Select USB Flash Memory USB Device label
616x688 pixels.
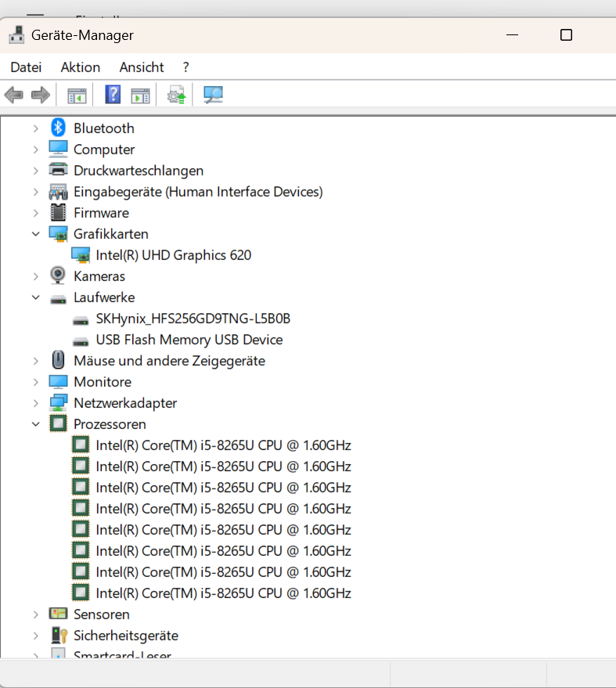(189, 340)
